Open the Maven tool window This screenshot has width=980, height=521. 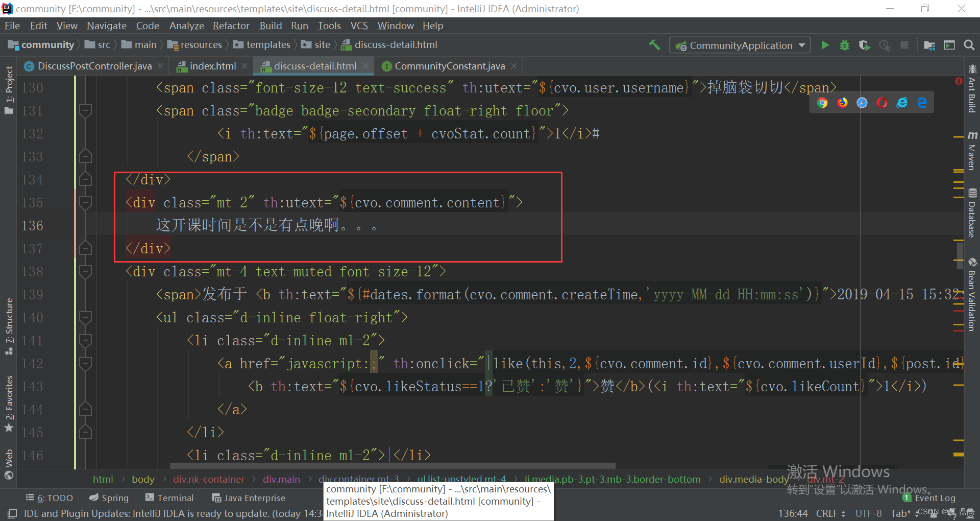[972, 150]
